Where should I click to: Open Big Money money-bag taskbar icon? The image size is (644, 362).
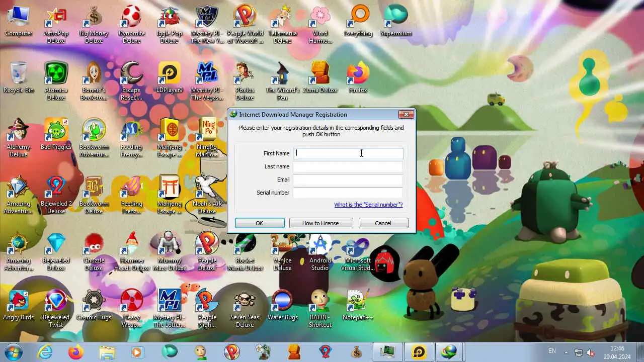[356, 351]
